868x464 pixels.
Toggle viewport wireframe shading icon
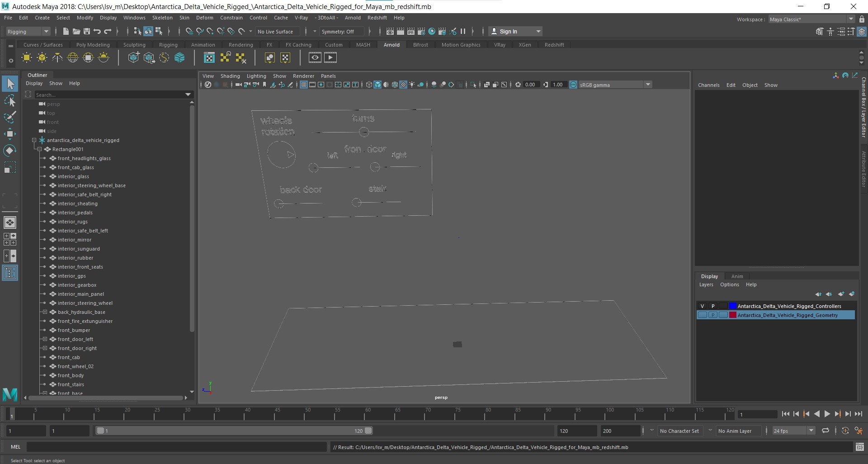tap(369, 85)
